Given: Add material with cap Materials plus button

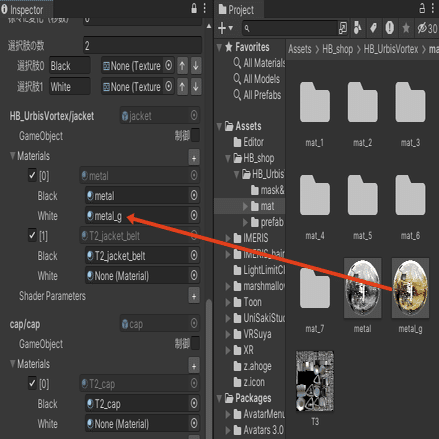Looking at the screenshot, I should [194, 366].
